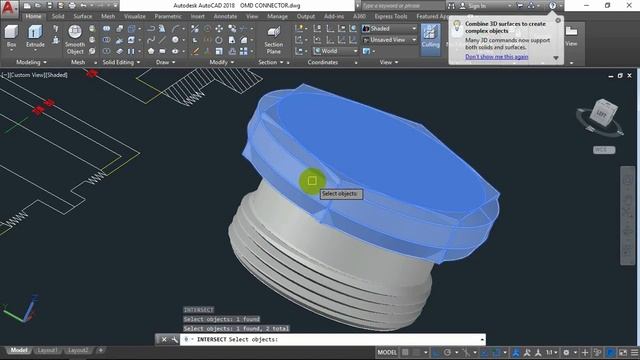The width and height of the screenshot is (640, 360).
Task: Click the Move tool in Modify panel
Action: coord(219,29)
